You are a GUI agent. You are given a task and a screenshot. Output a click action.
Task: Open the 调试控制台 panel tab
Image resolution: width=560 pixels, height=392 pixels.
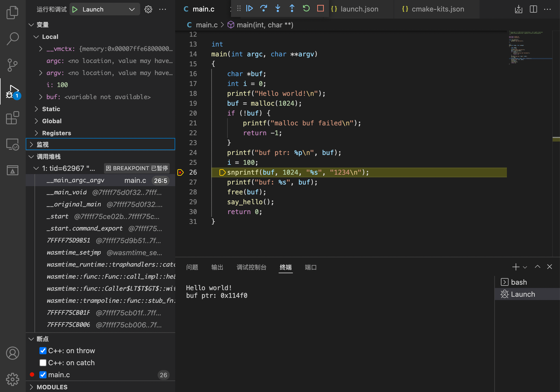tap(251, 267)
